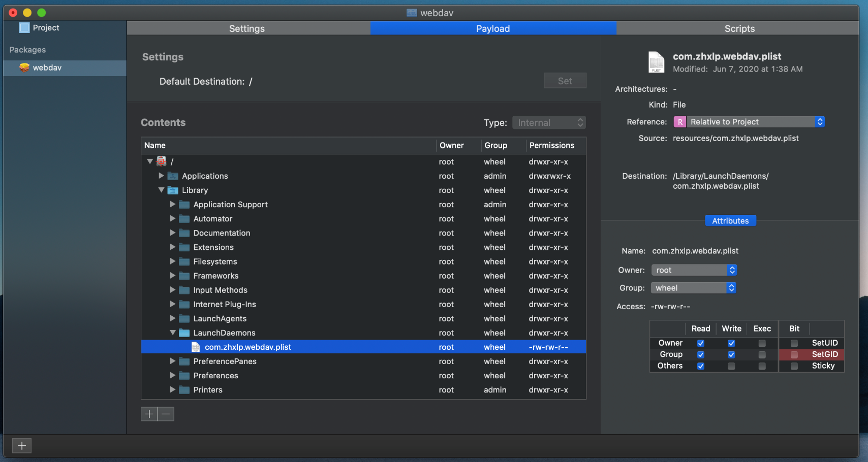Enable Others Write permission checkbox
This screenshot has width=868, height=462.
(x=731, y=366)
